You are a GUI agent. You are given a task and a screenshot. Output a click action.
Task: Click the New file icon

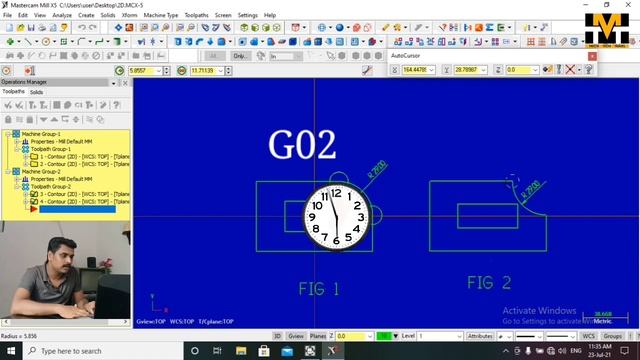(9, 28)
